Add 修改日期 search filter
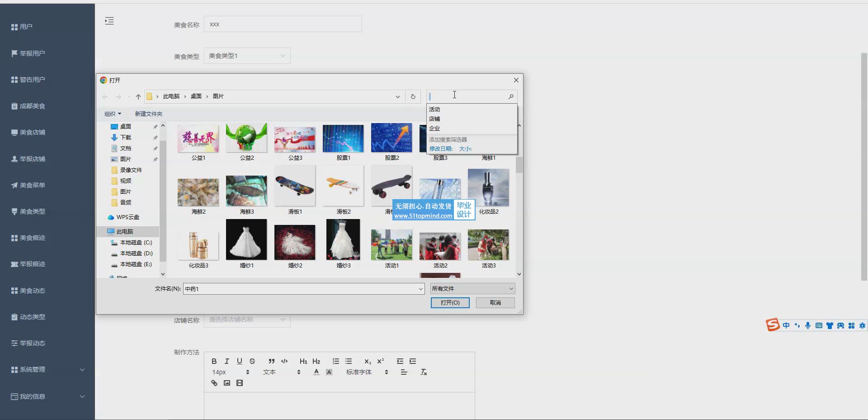This screenshot has height=420, width=868. (x=441, y=148)
